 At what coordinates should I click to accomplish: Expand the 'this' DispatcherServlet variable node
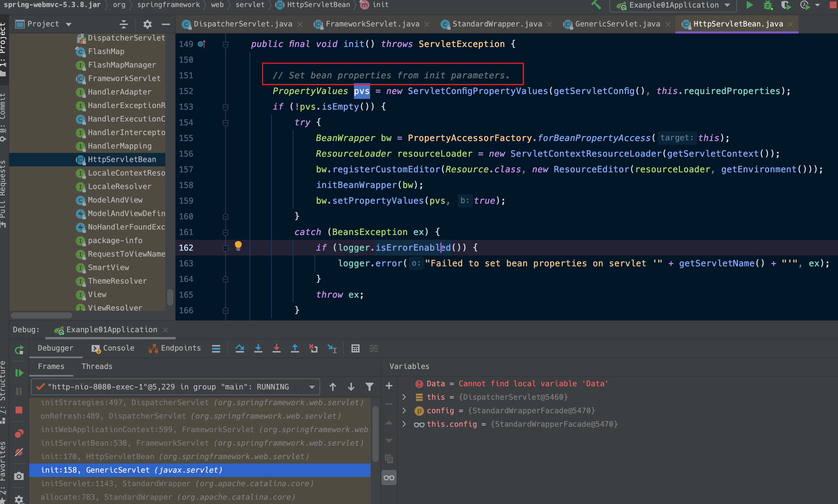404,397
